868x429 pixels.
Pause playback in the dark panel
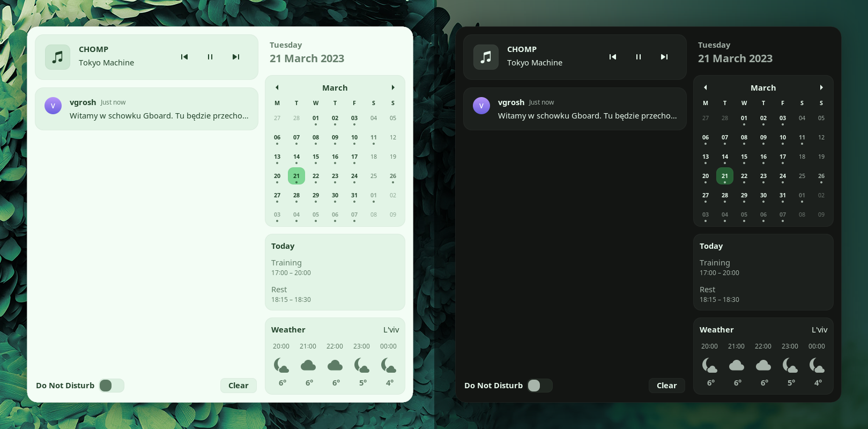639,57
